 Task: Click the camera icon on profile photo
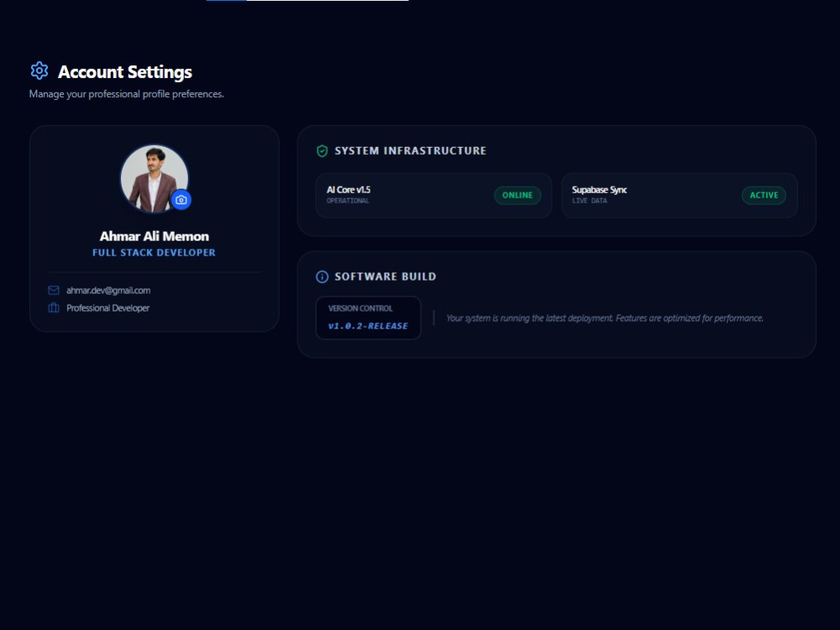point(181,200)
